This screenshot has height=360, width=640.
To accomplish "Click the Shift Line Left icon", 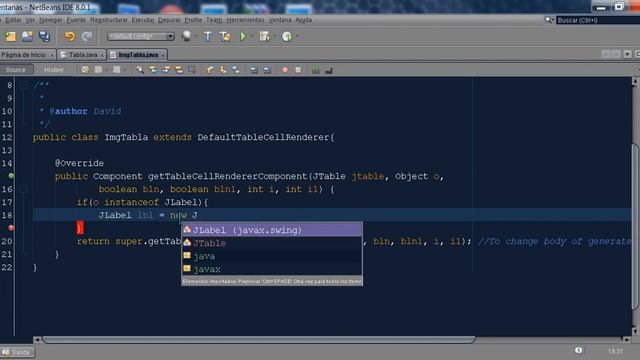I will pos(253,70).
